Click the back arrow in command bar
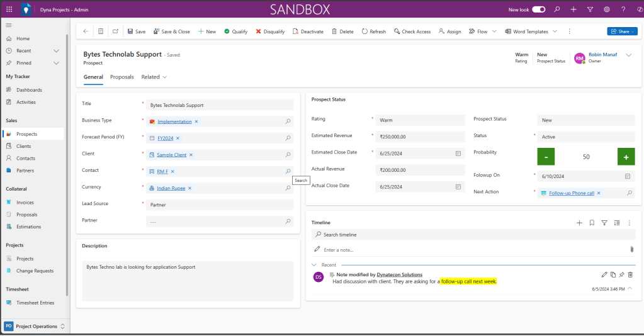This screenshot has width=644, height=336. click(x=86, y=31)
